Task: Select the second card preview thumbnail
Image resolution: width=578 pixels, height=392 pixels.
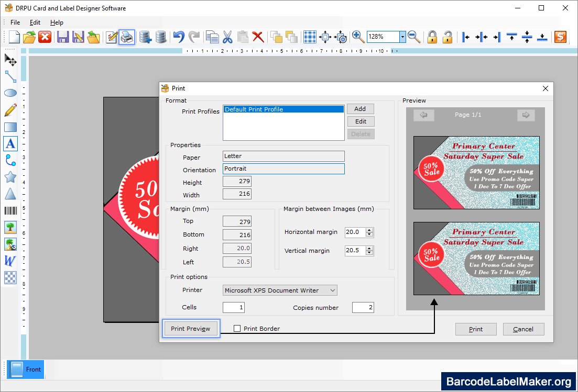Action: pyautogui.click(x=476, y=259)
